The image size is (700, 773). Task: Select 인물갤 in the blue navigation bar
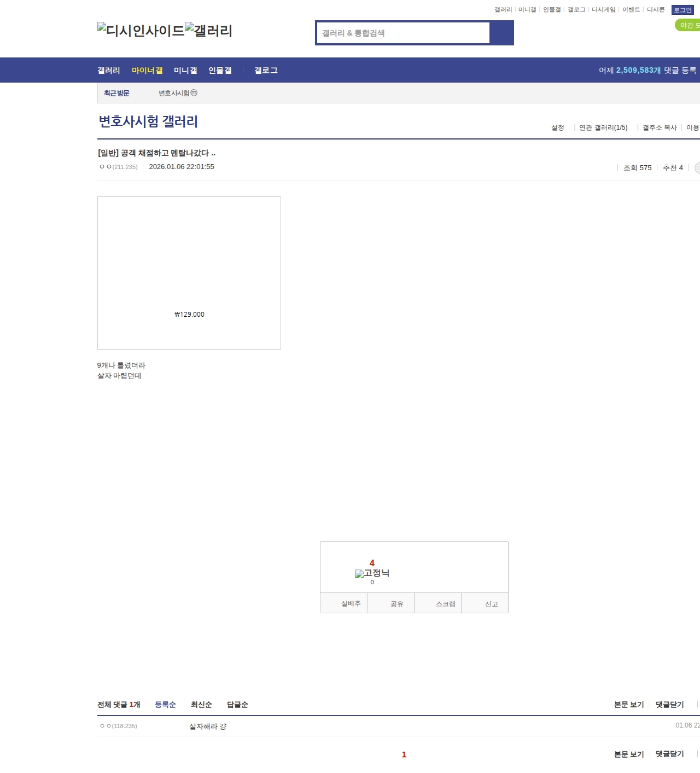[x=220, y=70]
